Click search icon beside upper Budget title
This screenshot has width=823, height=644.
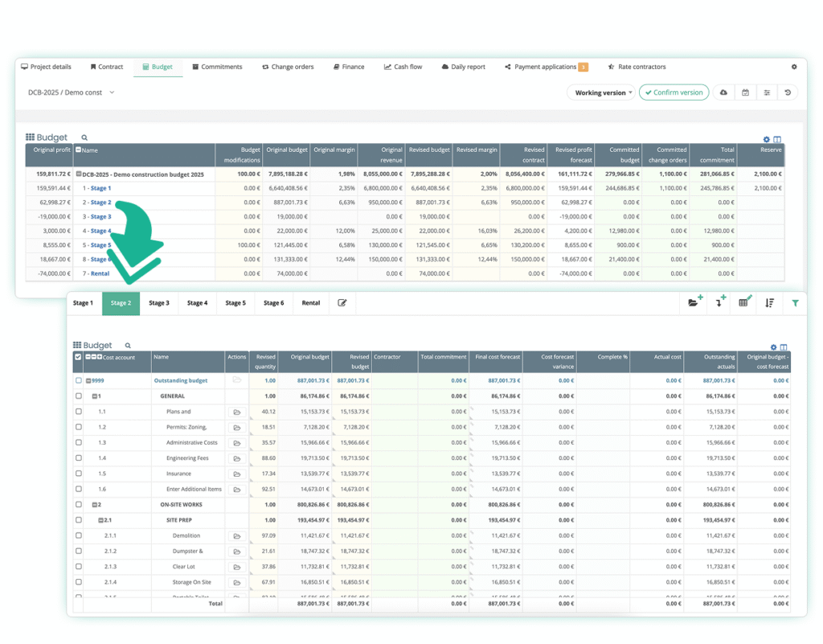pos(84,137)
